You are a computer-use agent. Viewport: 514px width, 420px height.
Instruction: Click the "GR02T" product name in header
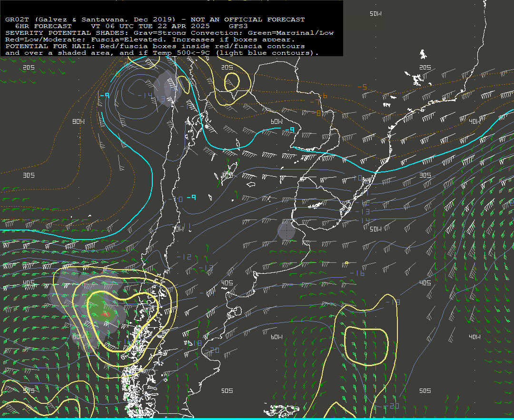17,20
